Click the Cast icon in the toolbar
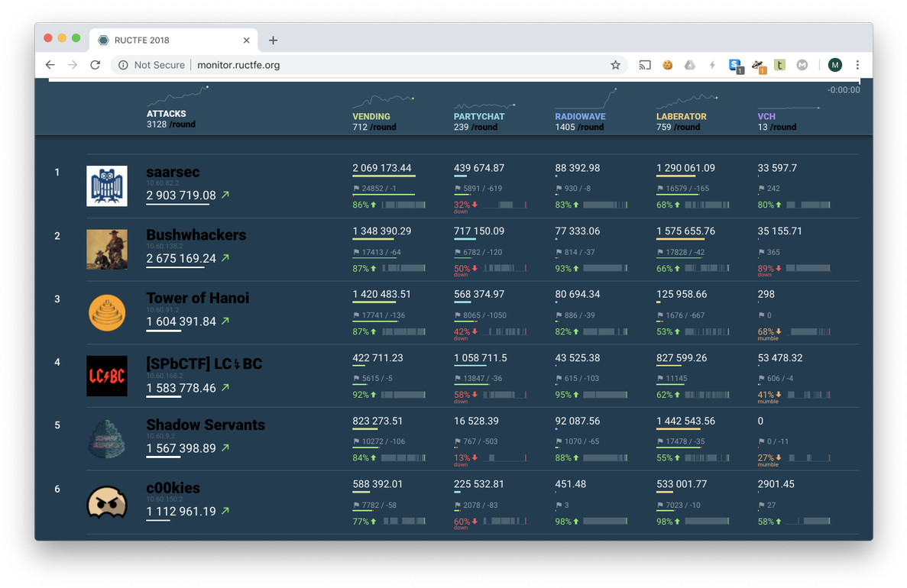The image size is (907, 588). (x=645, y=65)
